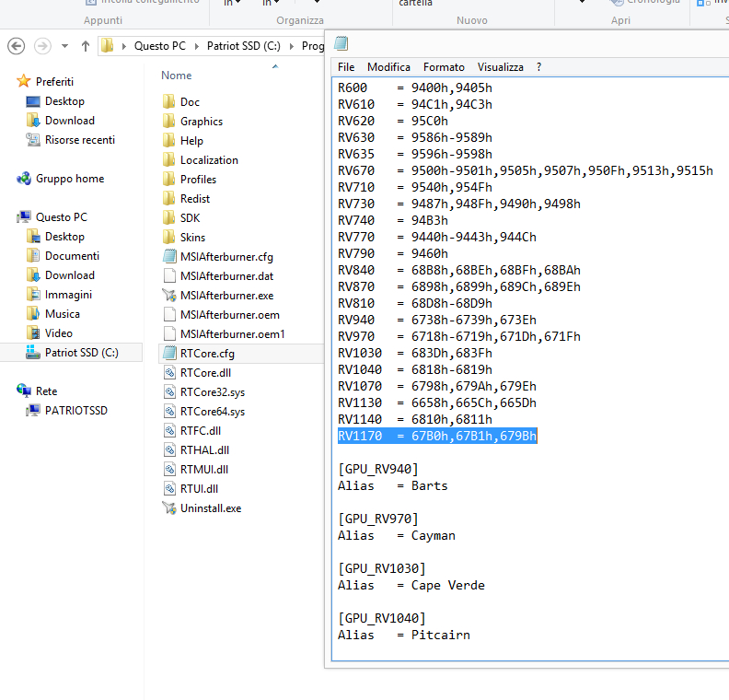Select the Profiles folder icon

[169, 179]
